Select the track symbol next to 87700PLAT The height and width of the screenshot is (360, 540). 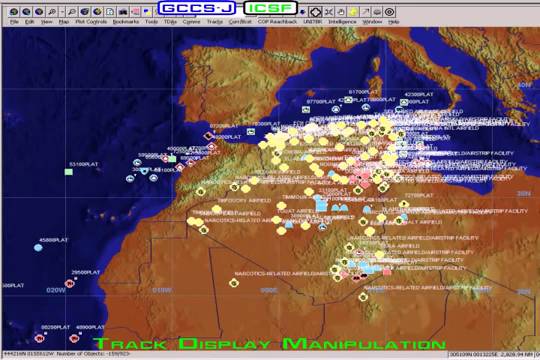coord(305,110)
